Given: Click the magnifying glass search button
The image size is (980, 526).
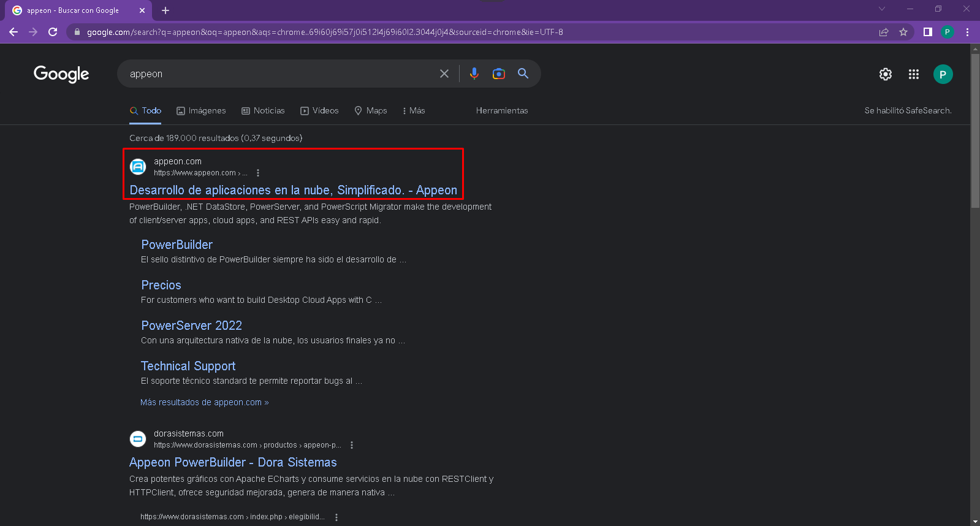Looking at the screenshot, I should 523,74.
